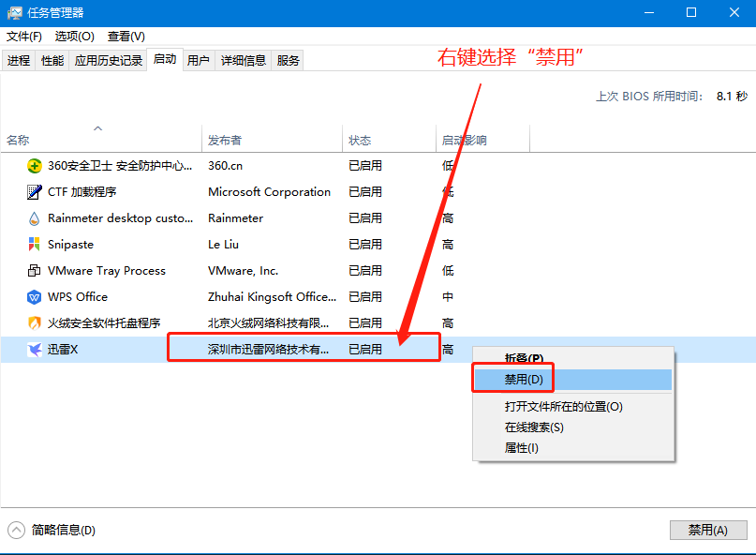The width and height of the screenshot is (756, 555).
Task: Collapse to 简略信息 view using arrow icon
Action: (16, 530)
